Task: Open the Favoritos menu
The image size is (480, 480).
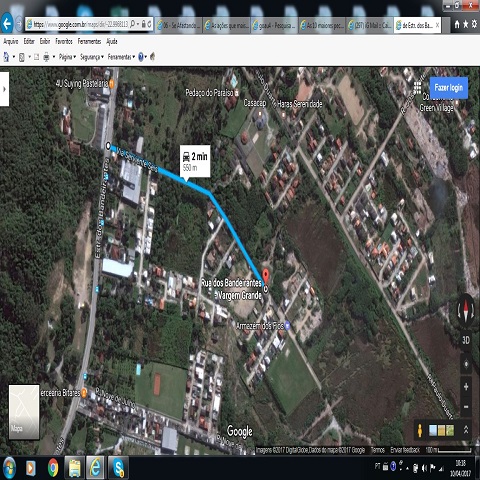Action: coord(64,41)
